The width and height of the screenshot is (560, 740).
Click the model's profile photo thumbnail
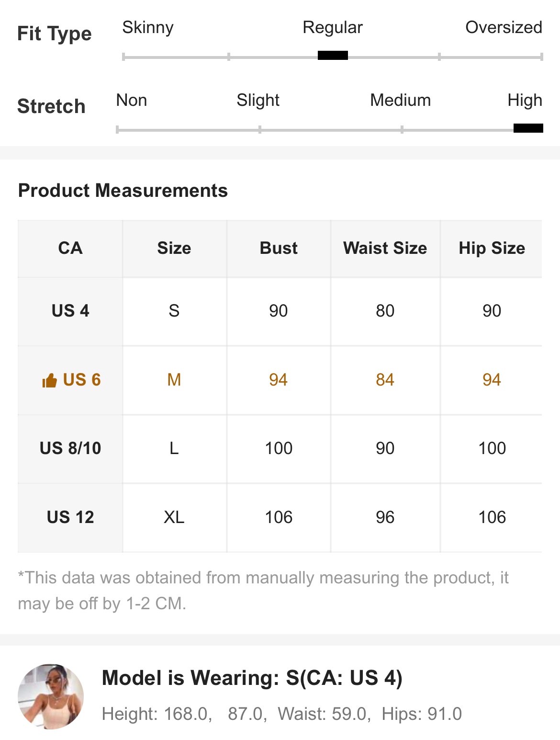51,696
